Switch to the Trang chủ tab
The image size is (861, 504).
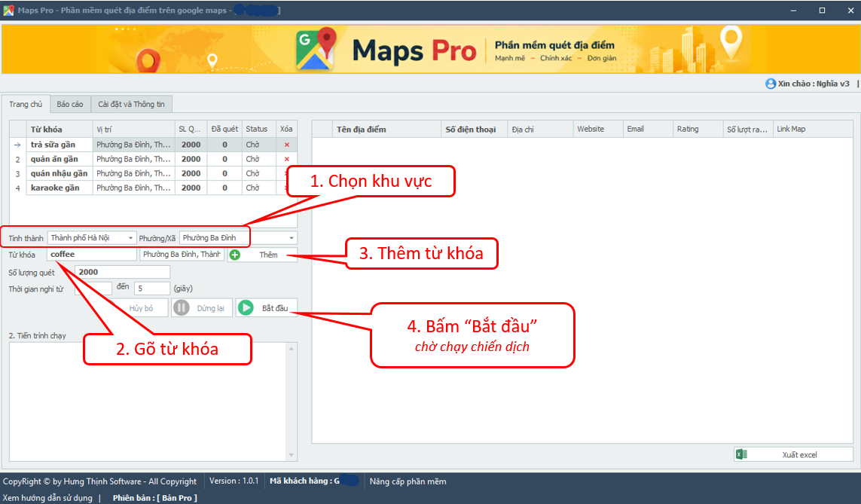pyautogui.click(x=26, y=104)
